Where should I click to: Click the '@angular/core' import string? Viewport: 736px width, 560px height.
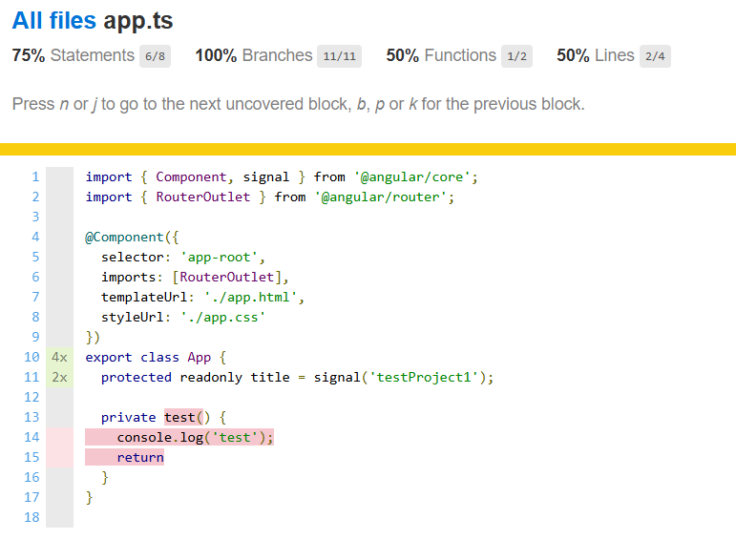415,176
